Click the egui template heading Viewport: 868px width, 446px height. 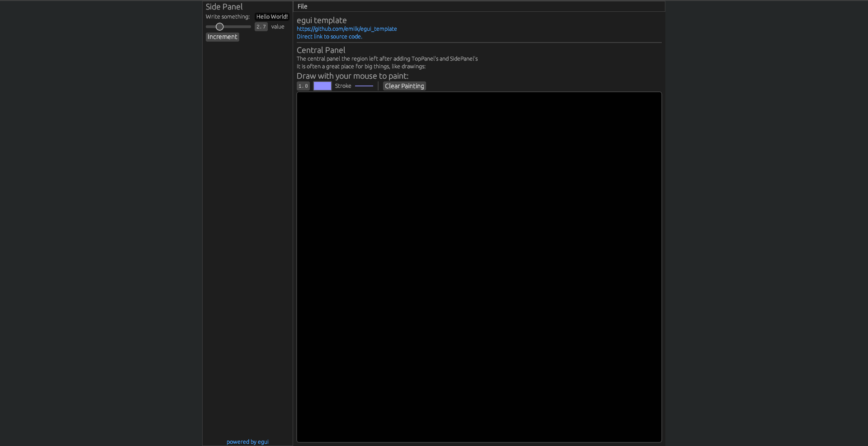(321, 20)
